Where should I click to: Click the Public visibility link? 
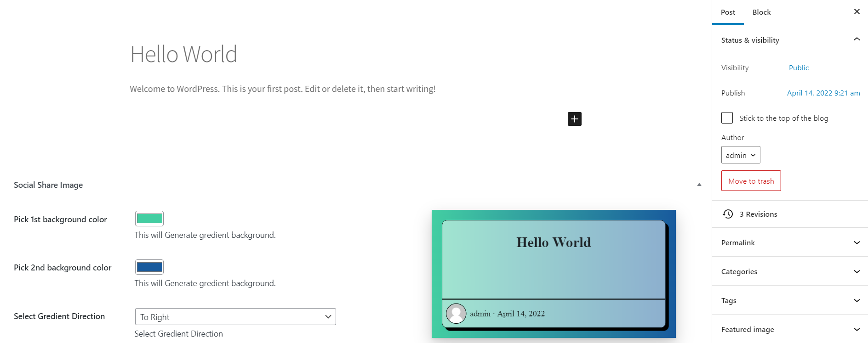(x=799, y=67)
